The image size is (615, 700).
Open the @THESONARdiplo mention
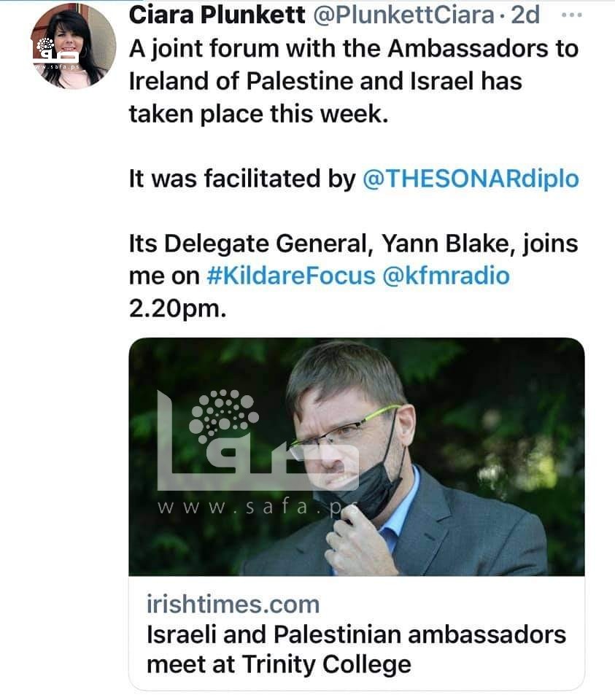point(471,179)
